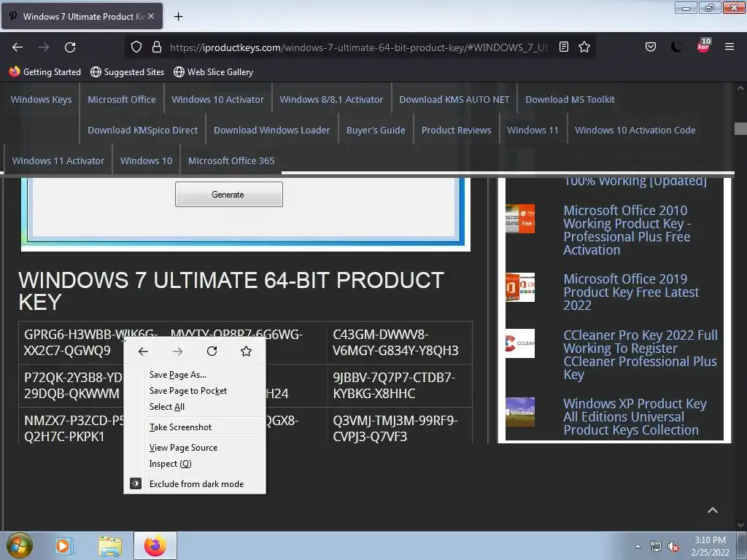Click the URL address bar field

click(x=359, y=47)
